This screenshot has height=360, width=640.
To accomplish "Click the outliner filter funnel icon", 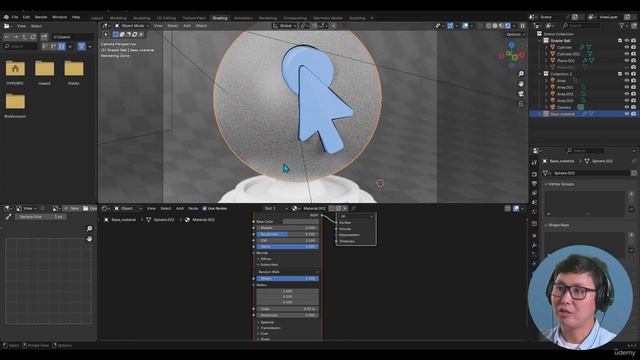I will point(622,26).
